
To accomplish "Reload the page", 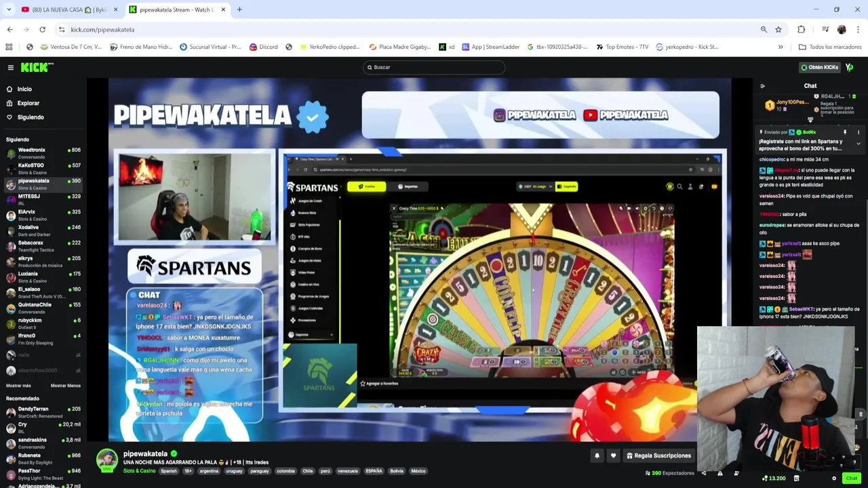I will pos(42,29).
